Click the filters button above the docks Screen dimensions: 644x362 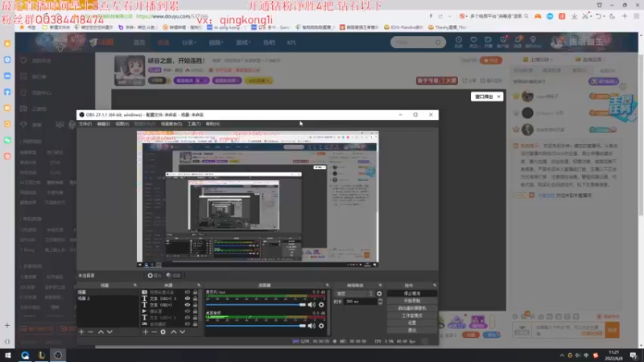[x=173, y=275]
